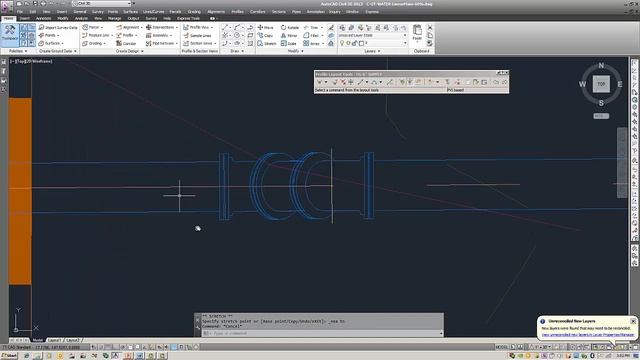Click the Section Views tool
Image resolution: width=640 pixels, height=360 pixels.
point(200,43)
